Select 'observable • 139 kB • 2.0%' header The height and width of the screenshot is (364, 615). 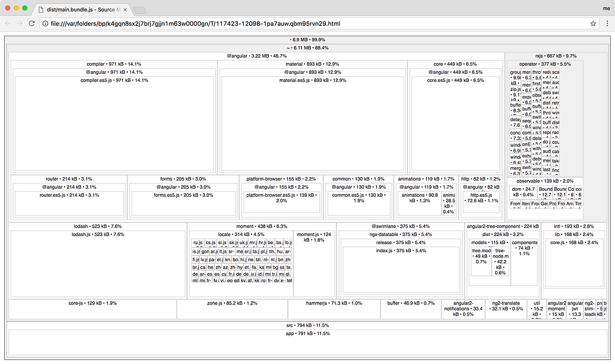tap(545, 181)
